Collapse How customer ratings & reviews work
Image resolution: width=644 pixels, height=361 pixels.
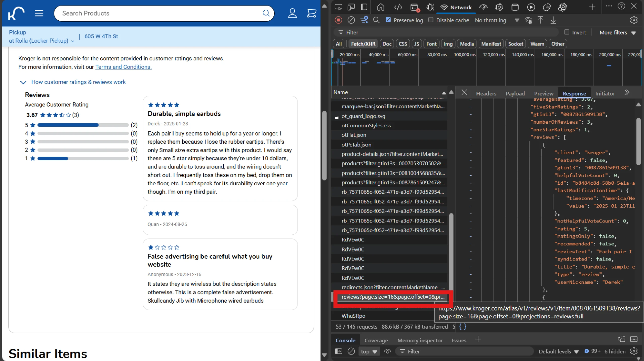73,82
